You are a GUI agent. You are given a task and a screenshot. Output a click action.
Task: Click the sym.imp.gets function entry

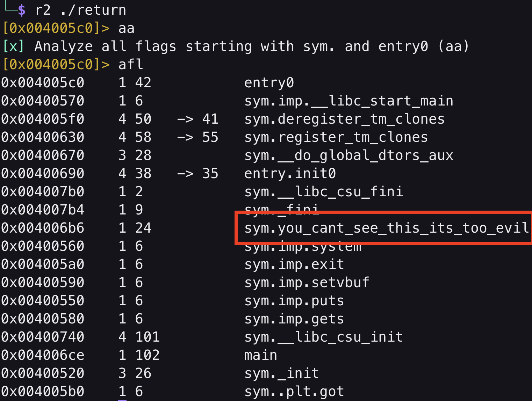294,319
